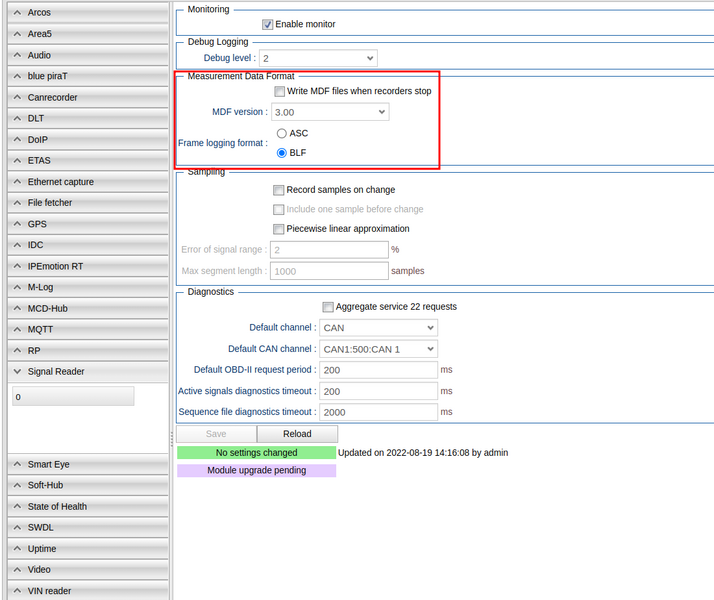Choose the BLF frame logging format

click(282, 153)
